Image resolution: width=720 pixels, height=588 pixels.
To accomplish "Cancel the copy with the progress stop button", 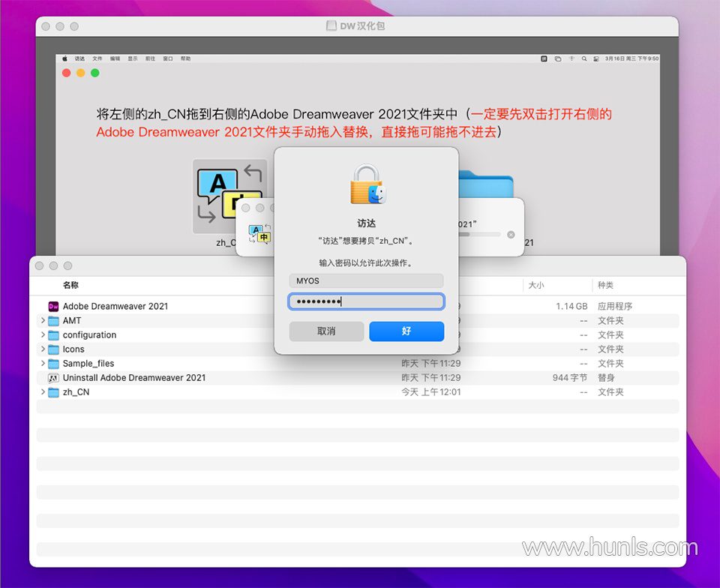I will 511,235.
